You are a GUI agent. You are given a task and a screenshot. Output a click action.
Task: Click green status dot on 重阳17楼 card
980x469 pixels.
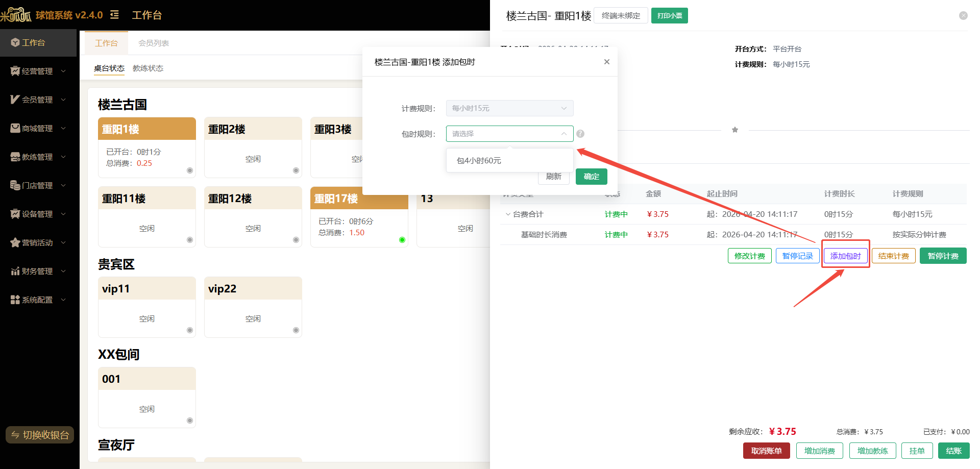(402, 240)
